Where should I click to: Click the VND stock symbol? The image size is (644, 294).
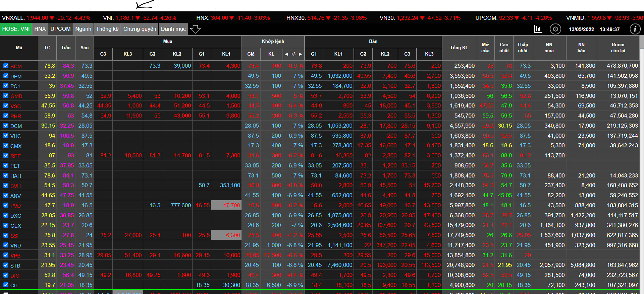click(x=15, y=245)
